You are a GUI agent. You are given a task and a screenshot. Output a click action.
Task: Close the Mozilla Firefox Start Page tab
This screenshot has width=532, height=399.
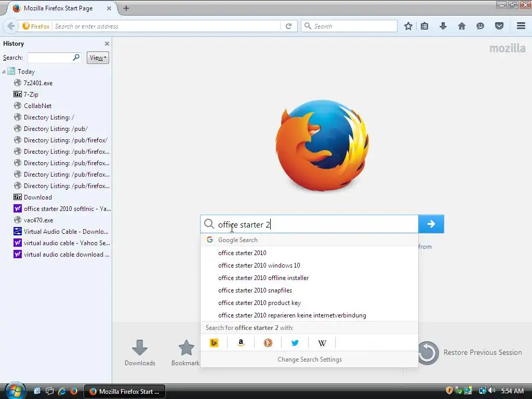click(109, 8)
